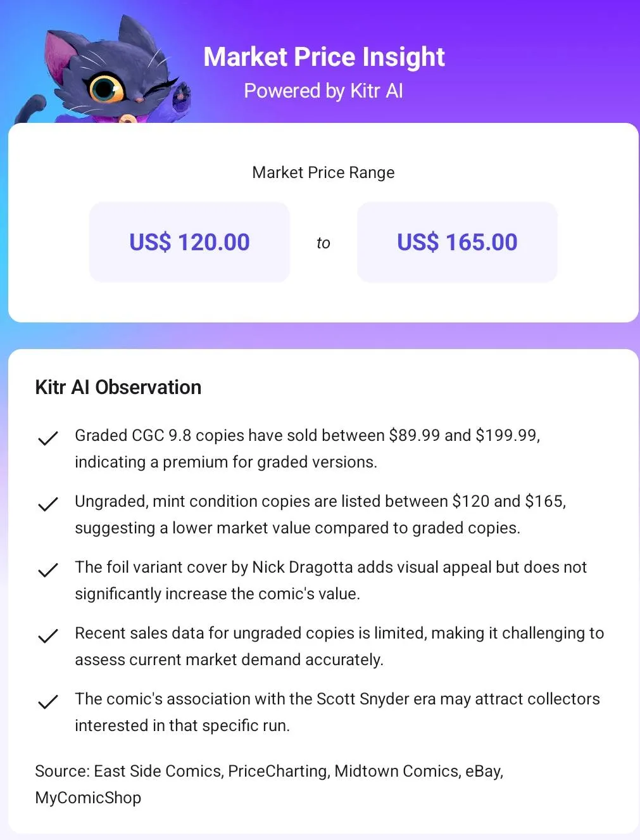Select the ungraded mint condition copies observation text
The image size is (640, 840).
pyautogui.click(x=320, y=514)
